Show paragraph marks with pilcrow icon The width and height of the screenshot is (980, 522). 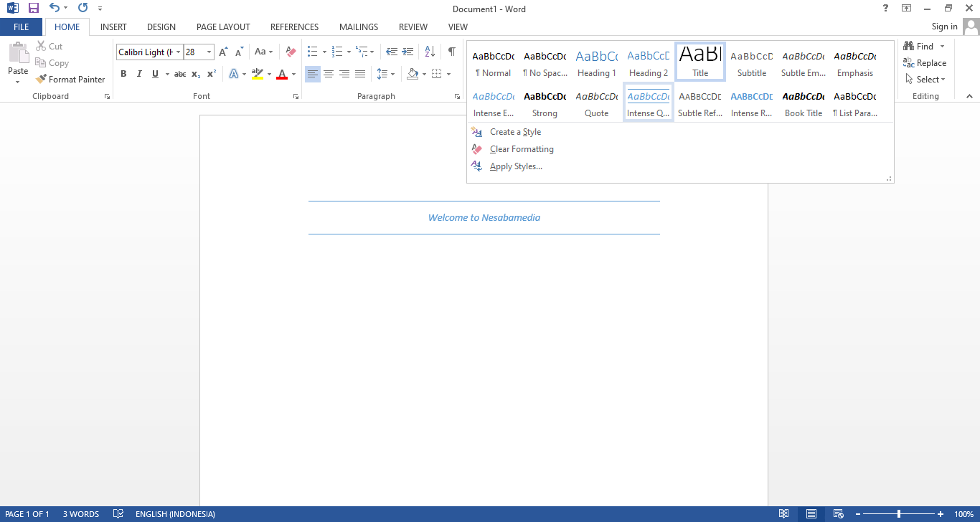pos(451,52)
